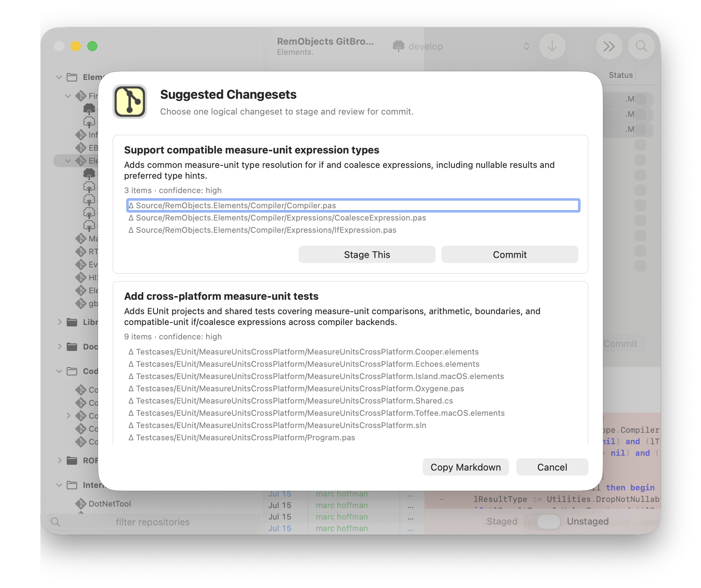This screenshot has width=701, height=588.
Task: Click the EB repository git icon
Action: pyautogui.click(x=81, y=148)
